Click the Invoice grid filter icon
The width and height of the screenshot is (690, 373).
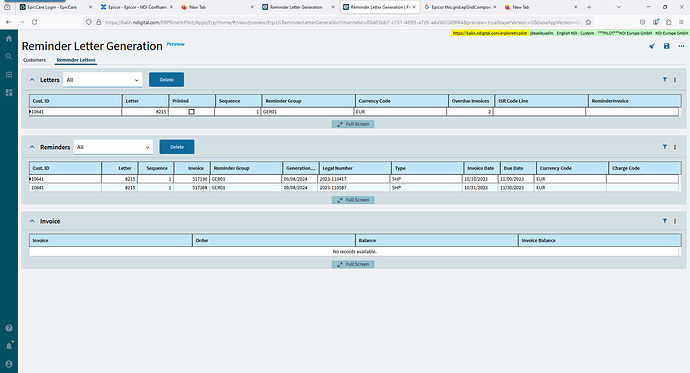tap(665, 221)
